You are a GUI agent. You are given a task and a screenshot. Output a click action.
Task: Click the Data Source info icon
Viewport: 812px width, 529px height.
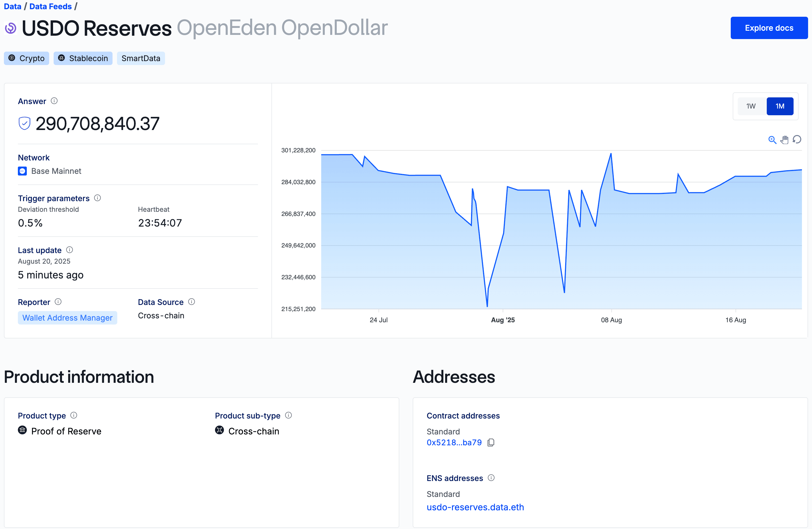(x=192, y=302)
